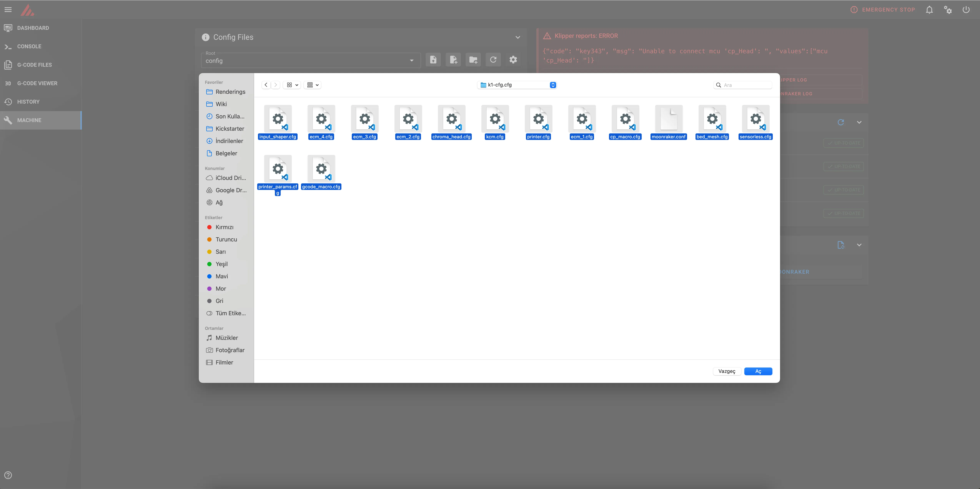Viewport: 980px width, 489px height.
Task: Select Renderings in Favoriler
Action: (226, 92)
